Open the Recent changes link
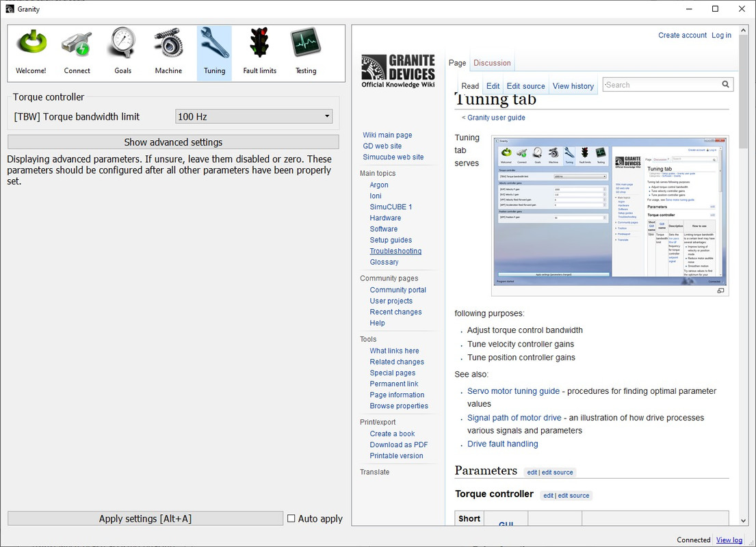Viewport: 756px width, 547px height. click(396, 312)
